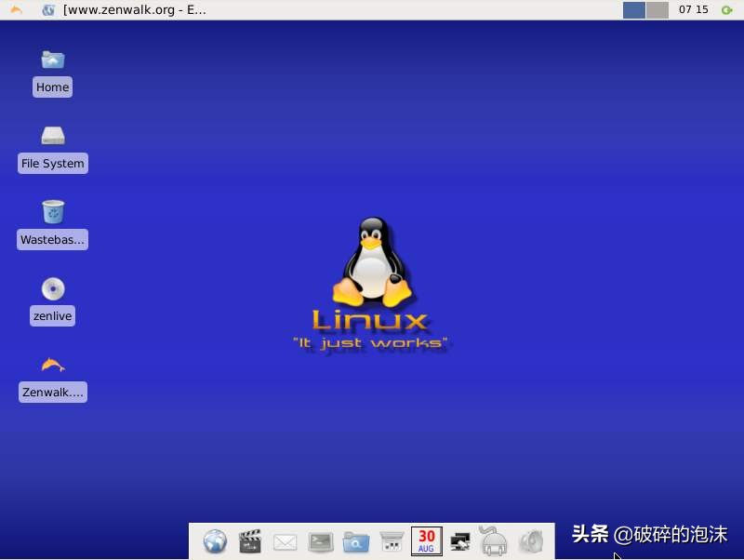Image resolution: width=744 pixels, height=560 pixels.
Task: Open the Zenwalk menu in top panel
Action: [x=16, y=10]
